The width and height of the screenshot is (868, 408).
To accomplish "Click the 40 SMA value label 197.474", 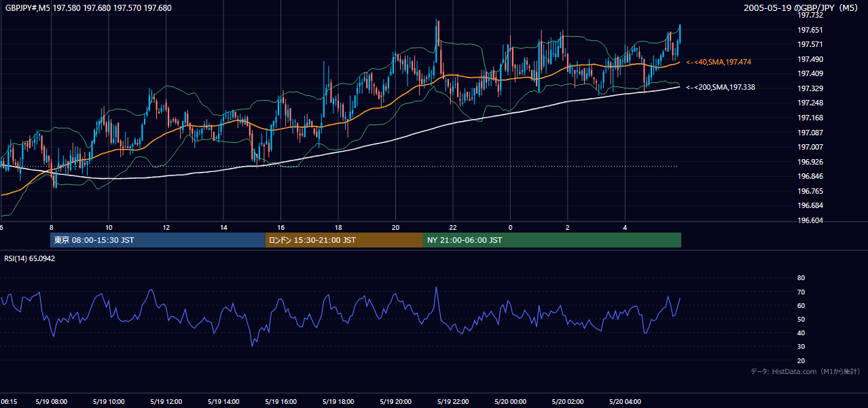I will (719, 62).
